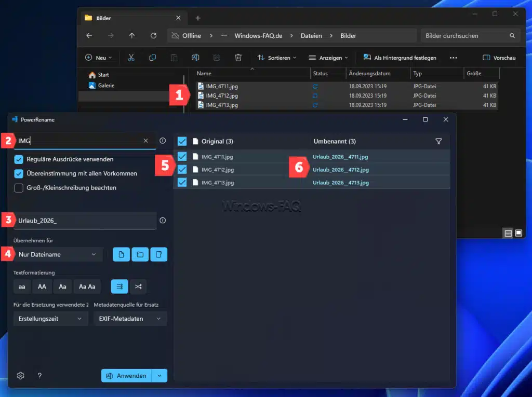Viewport: 532px width, 397px height.
Task: Apply lowercase aa text formatting
Action: tap(22, 286)
